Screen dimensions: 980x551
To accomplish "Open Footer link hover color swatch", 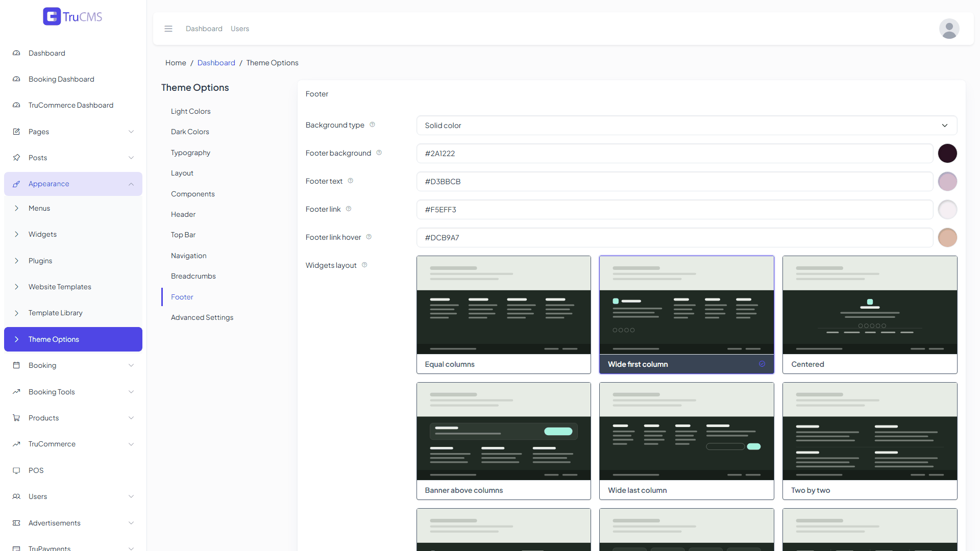I will (x=947, y=237).
